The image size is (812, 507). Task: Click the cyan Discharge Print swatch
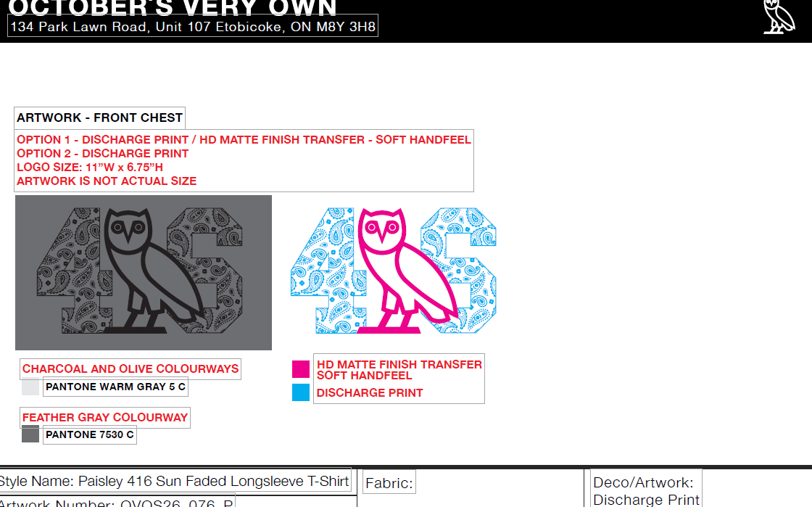click(301, 392)
